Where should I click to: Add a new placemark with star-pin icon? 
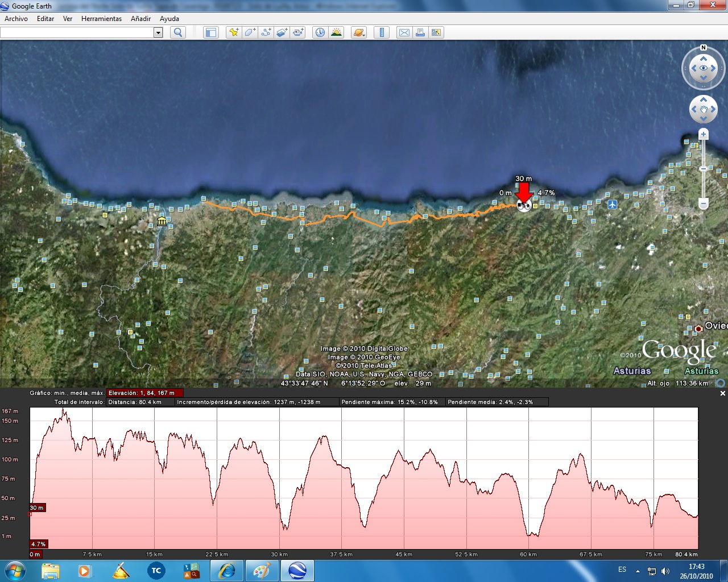coord(233,32)
